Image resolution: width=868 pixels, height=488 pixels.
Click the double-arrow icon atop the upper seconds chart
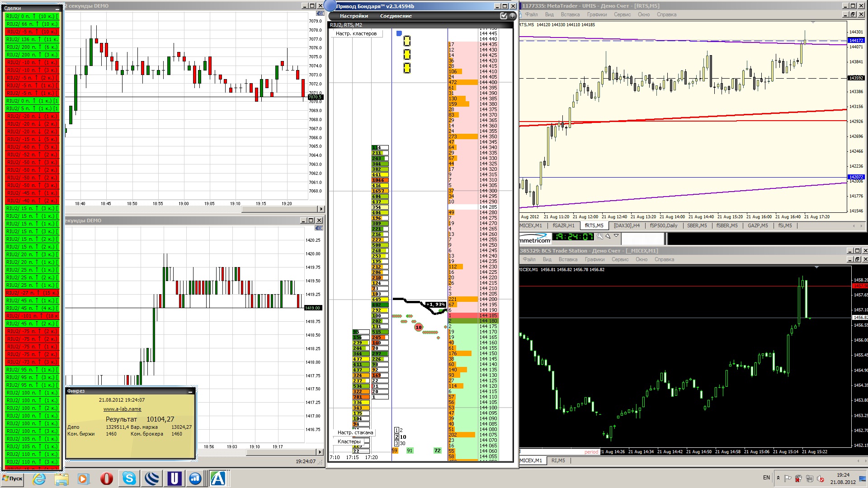(x=320, y=14)
